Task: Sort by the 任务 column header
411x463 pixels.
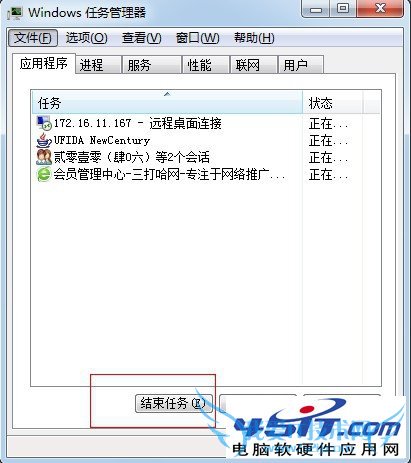Action: (167, 102)
